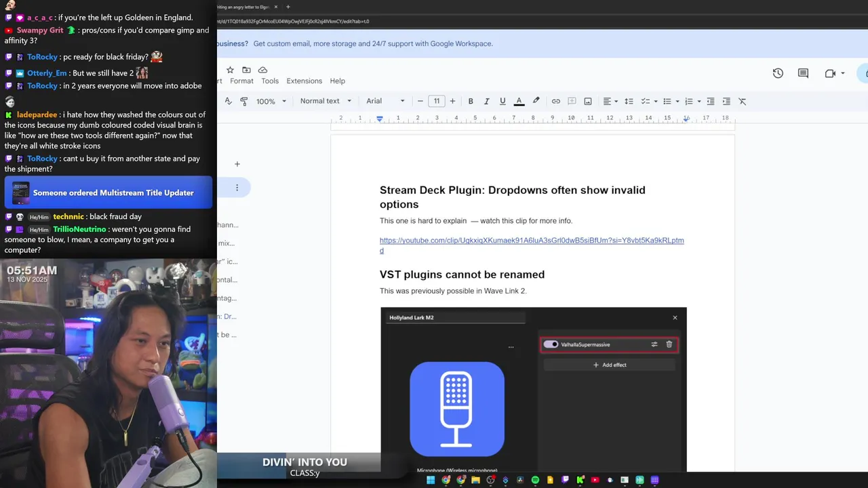Open a new browser tab
Screen dimensions: 868x488
[288, 7]
